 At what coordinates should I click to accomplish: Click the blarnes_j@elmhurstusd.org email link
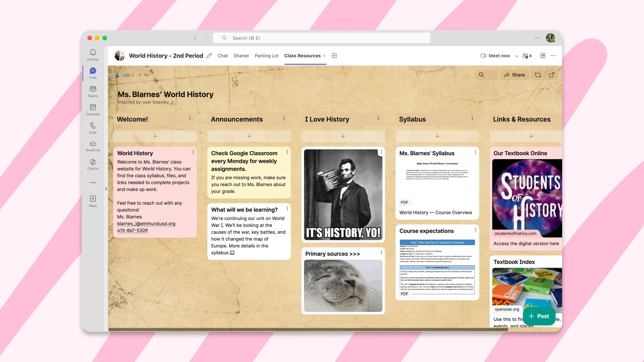pos(146,224)
